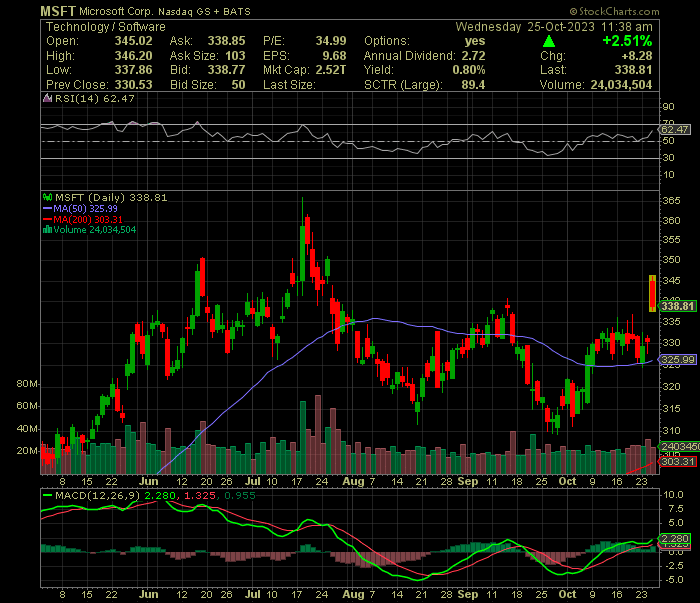The width and height of the screenshot is (700, 603).
Task: Click the MACD(12,26,9) legend label
Action: (x=97, y=495)
